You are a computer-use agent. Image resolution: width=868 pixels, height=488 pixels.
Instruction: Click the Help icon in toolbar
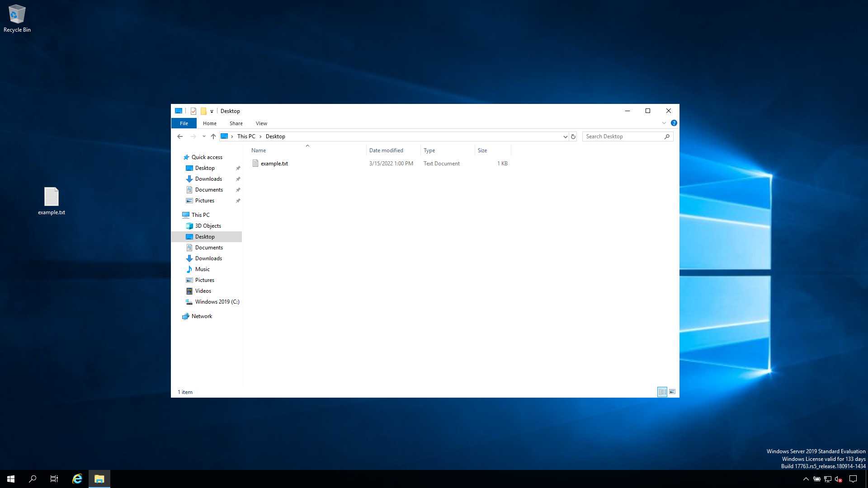click(674, 123)
